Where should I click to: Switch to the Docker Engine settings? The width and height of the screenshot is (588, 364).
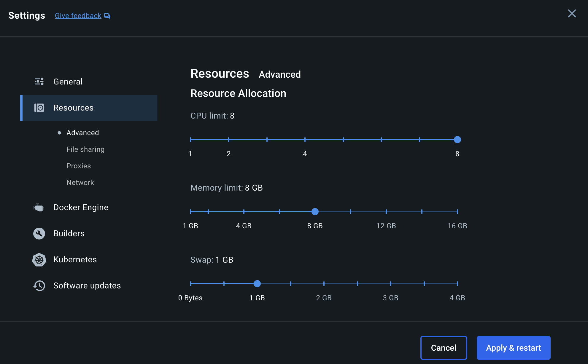coord(81,207)
